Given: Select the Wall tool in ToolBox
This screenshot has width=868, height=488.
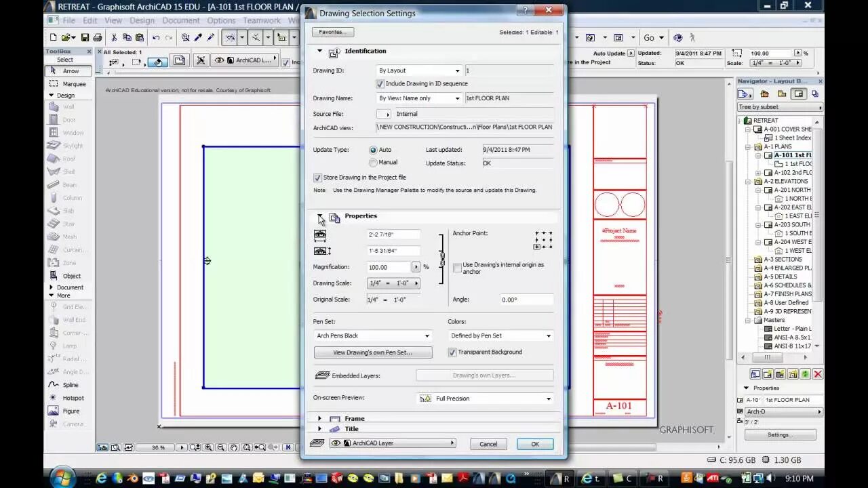Looking at the screenshot, I should click(x=69, y=107).
